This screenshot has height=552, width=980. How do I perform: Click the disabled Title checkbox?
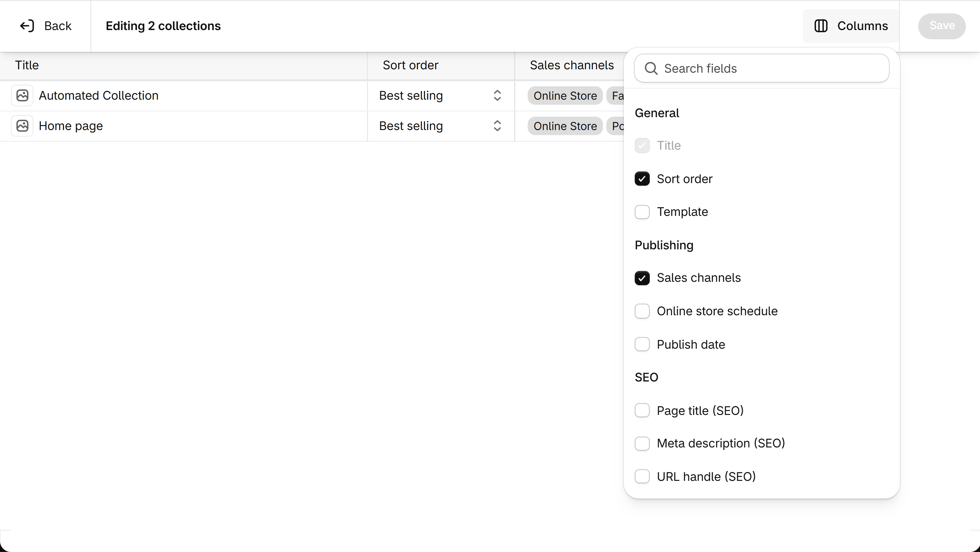642,146
